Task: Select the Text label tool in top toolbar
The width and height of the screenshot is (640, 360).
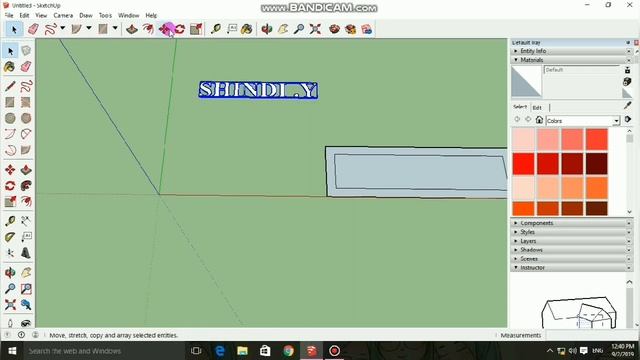Action: tap(232, 29)
